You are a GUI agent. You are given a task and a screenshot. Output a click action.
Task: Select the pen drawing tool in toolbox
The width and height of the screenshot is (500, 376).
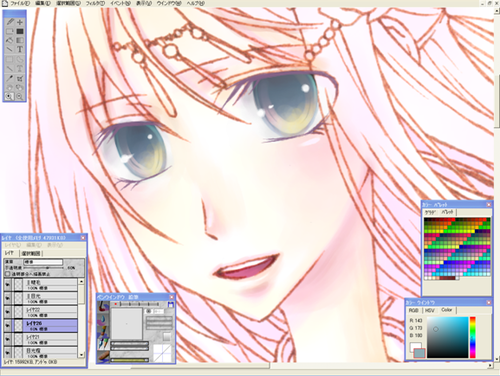click(10, 22)
